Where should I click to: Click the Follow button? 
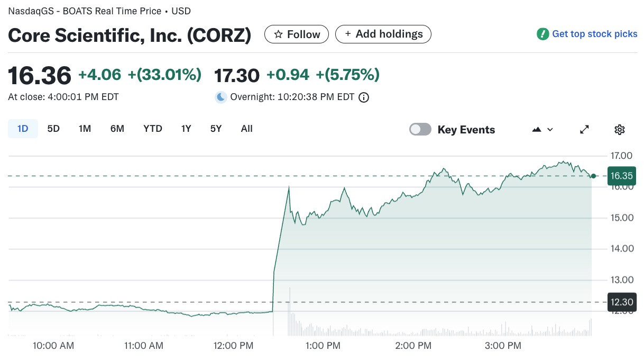pyautogui.click(x=297, y=34)
